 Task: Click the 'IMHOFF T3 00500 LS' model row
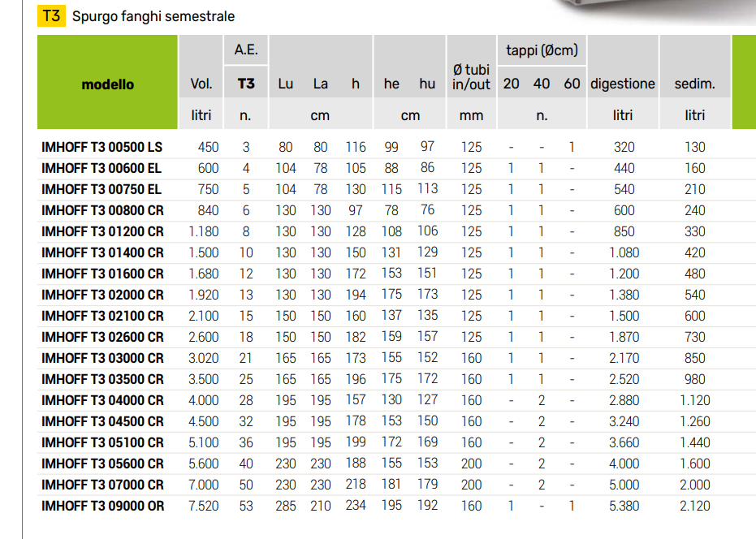pyautogui.click(x=102, y=148)
